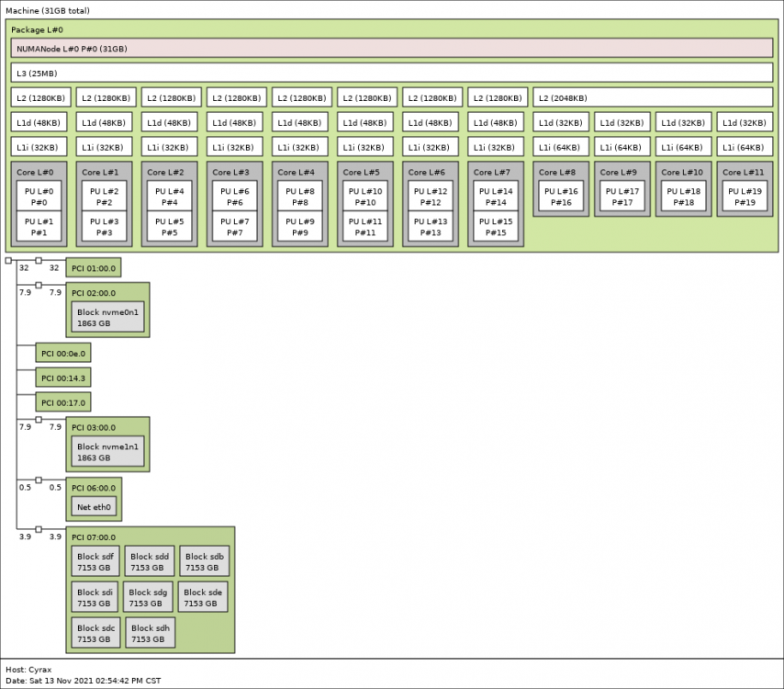Click the L2 (1280KB) box above Core L#3
The image size is (784, 689).
coord(237,97)
